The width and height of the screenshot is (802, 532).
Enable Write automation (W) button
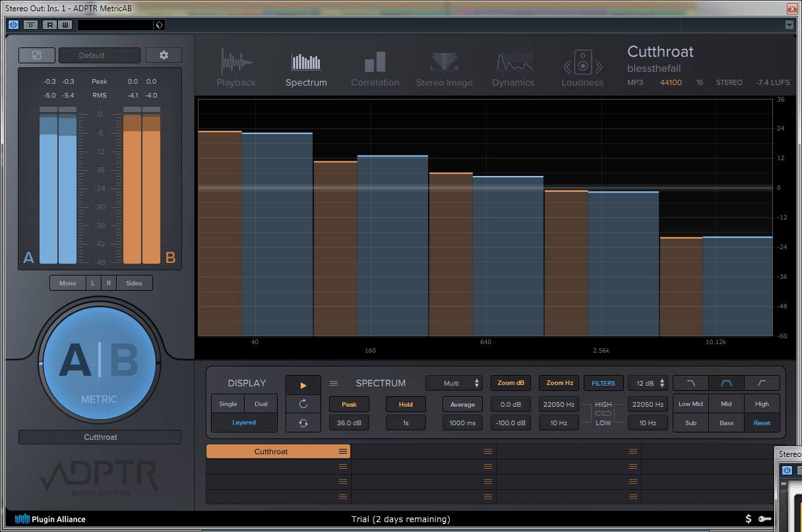tap(65, 25)
